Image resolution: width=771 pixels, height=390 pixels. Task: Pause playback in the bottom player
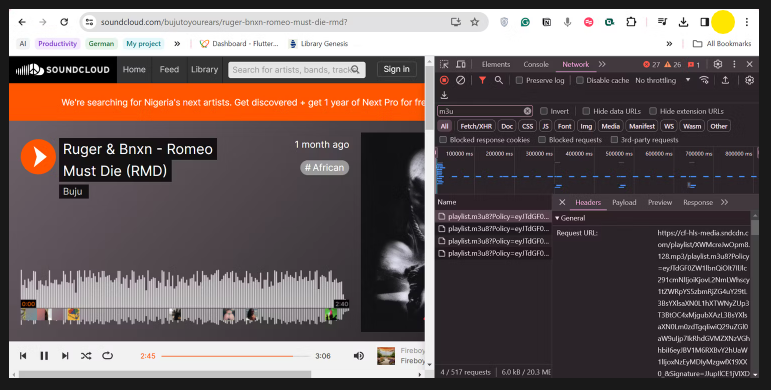pyautogui.click(x=44, y=356)
